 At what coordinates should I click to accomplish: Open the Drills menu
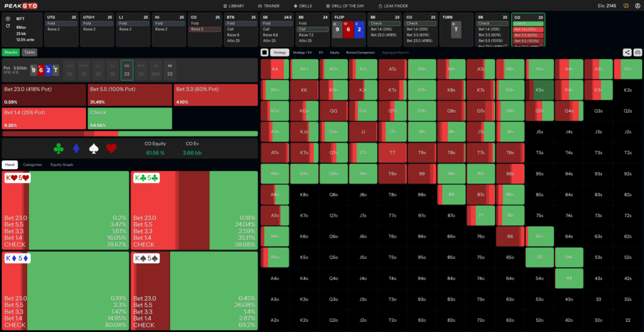tap(304, 6)
